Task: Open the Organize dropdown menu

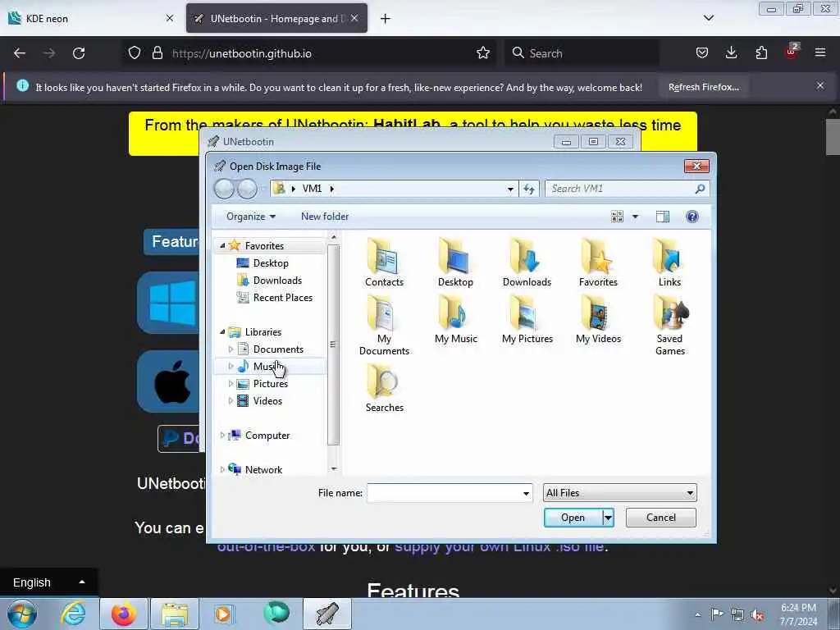Action: (251, 217)
